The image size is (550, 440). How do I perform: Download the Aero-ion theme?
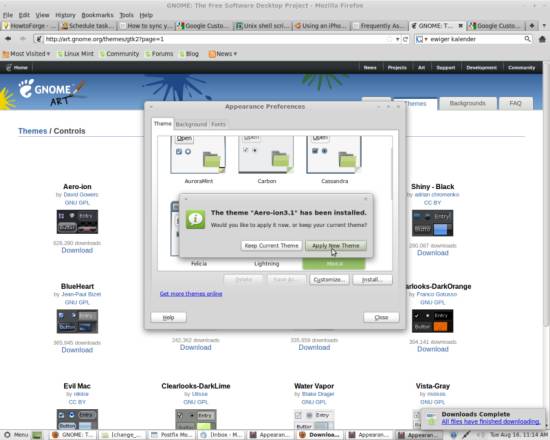click(x=77, y=250)
